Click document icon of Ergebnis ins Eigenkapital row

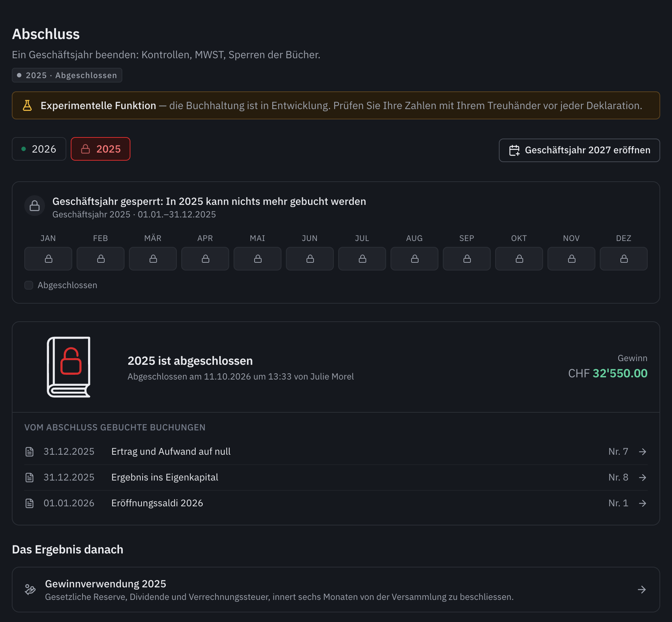pyautogui.click(x=29, y=478)
